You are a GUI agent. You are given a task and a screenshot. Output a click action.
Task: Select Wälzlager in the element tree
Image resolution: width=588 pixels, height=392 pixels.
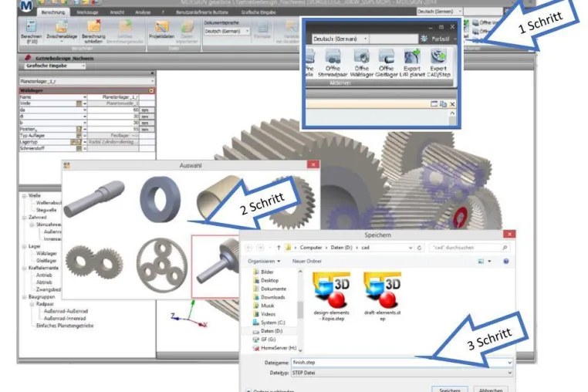[46, 253]
